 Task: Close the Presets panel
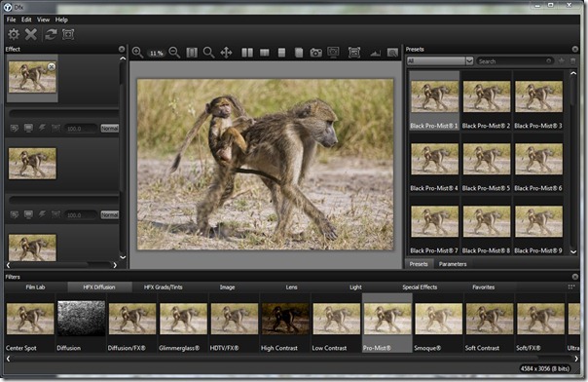(x=575, y=49)
